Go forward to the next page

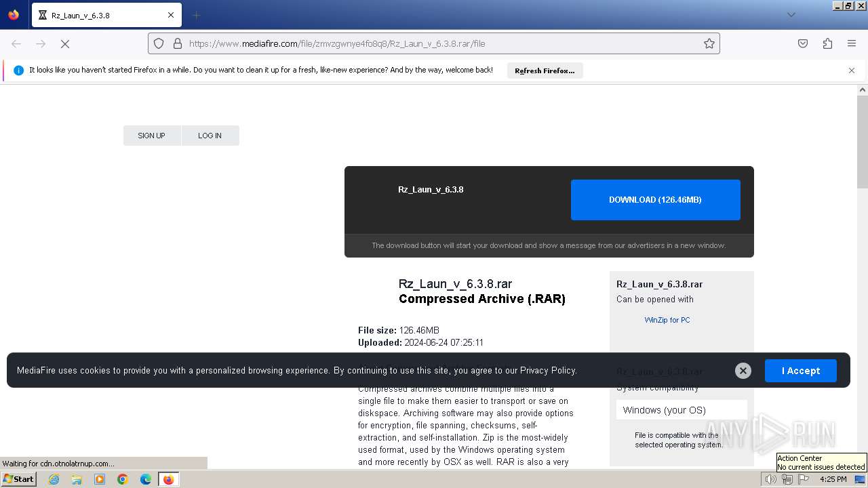point(41,43)
